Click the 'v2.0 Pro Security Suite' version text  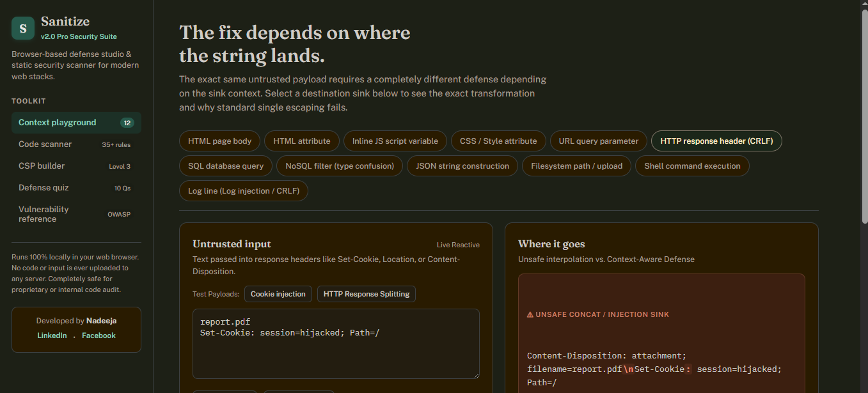(x=79, y=37)
